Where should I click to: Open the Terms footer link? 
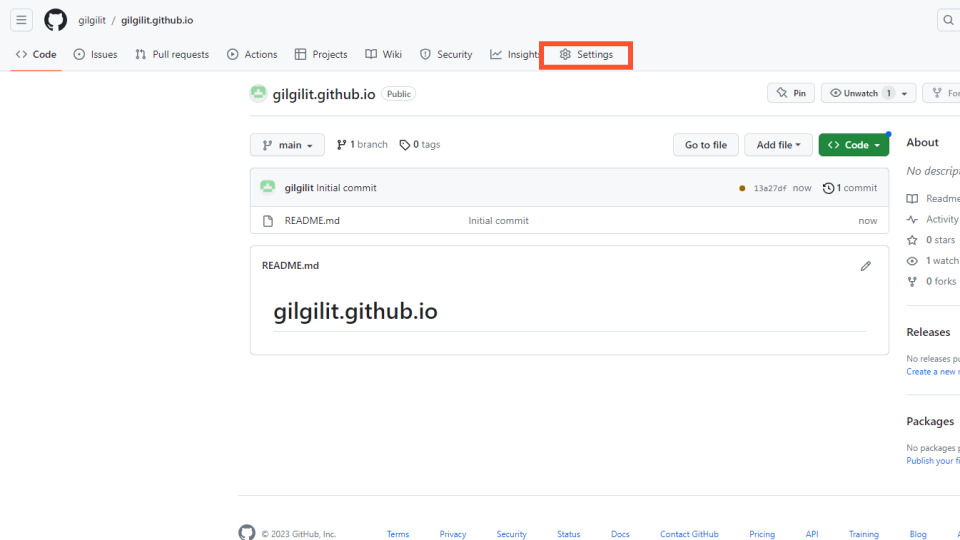[398, 534]
